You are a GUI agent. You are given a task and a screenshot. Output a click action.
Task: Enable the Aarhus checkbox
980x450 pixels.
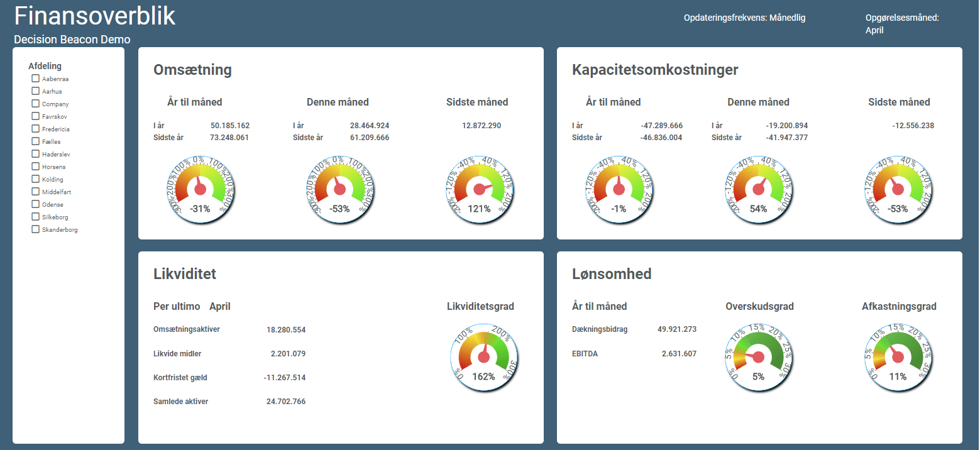pyautogui.click(x=36, y=91)
